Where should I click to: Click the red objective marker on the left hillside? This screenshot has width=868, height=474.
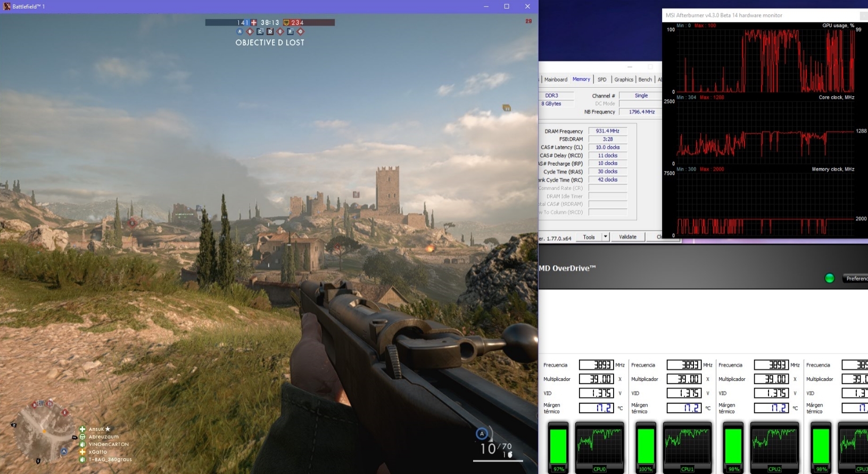click(x=132, y=223)
